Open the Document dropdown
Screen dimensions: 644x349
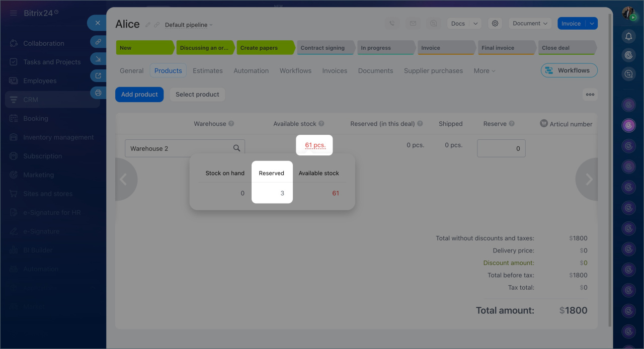click(x=530, y=24)
